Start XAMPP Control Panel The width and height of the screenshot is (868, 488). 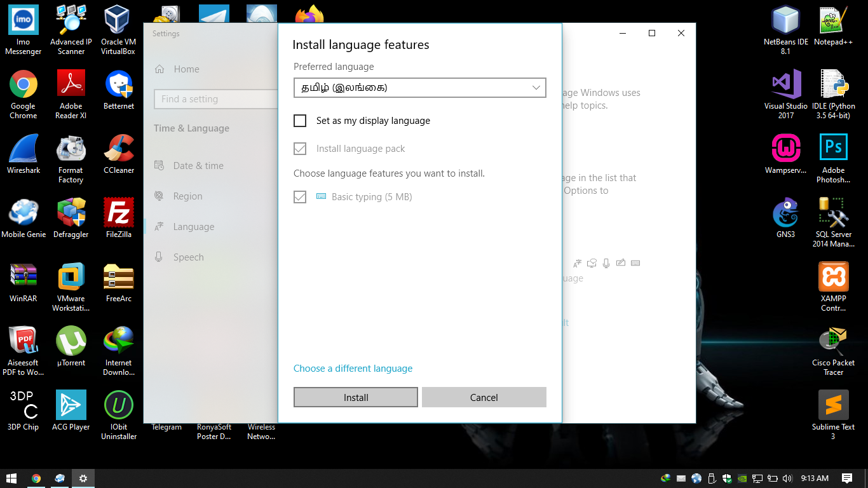pos(833,284)
